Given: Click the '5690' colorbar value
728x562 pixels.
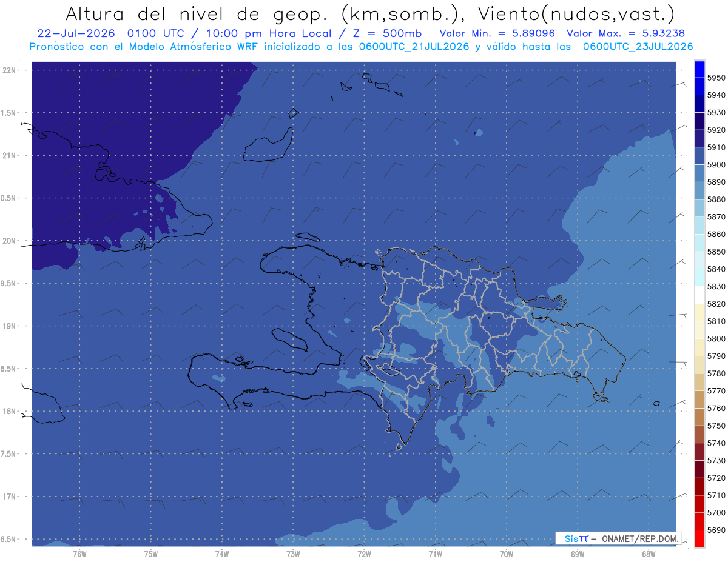Looking at the screenshot, I should tap(716, 530).
